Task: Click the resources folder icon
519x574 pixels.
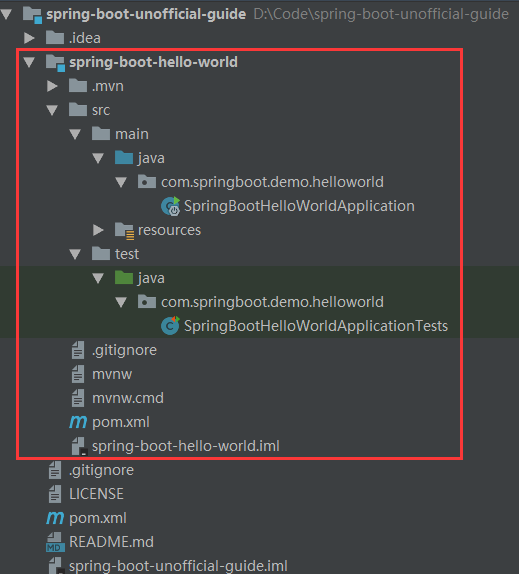Action: [x=124, y=231]
